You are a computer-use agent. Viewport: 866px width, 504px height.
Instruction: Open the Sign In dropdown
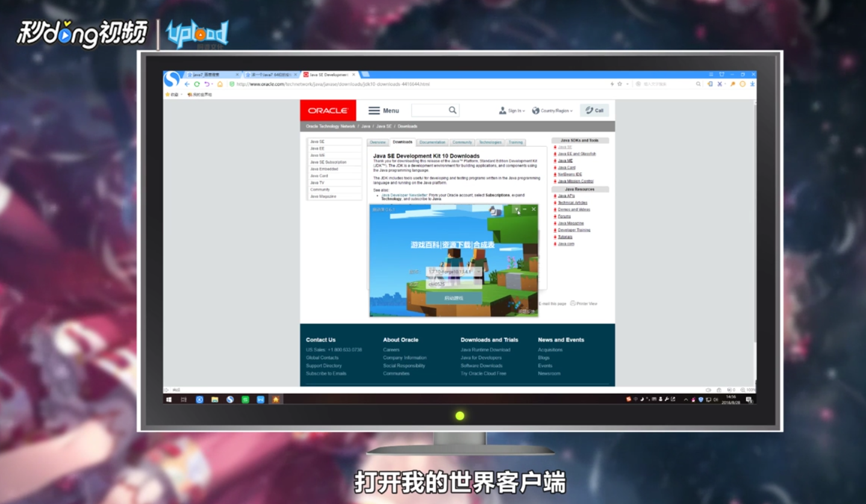(x=512, y=111)
